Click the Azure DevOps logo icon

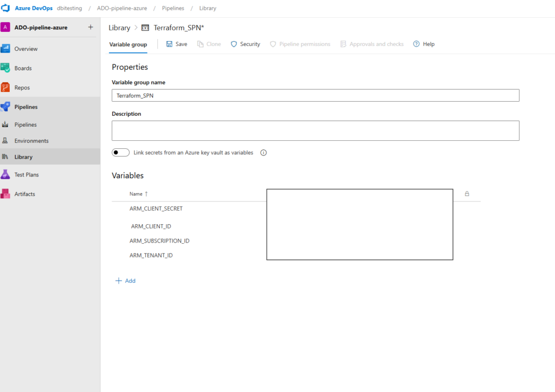tap(7, 8)
